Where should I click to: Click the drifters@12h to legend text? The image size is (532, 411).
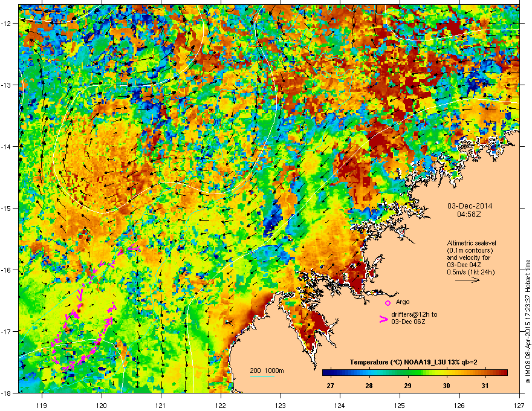coord(414,315)
